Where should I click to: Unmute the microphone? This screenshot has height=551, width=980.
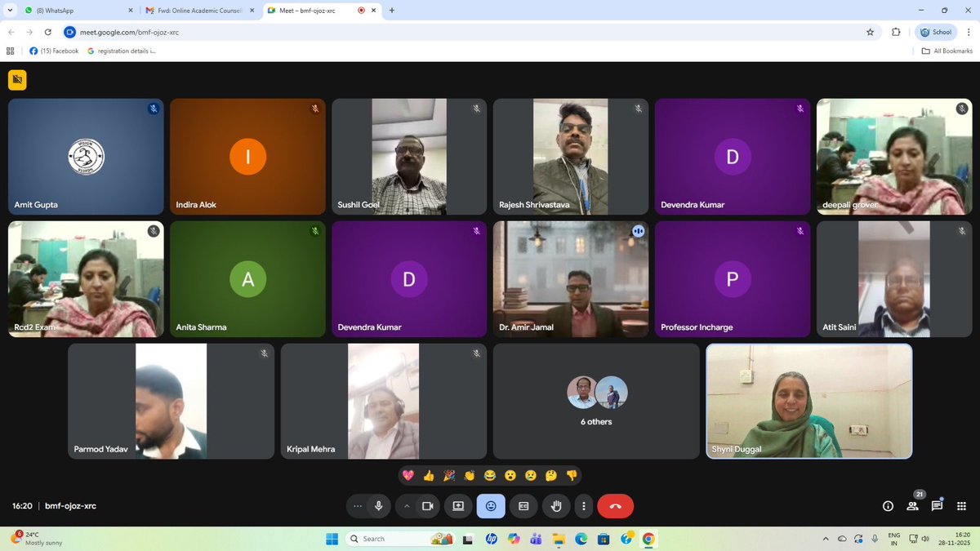click(x=380, y=506)
